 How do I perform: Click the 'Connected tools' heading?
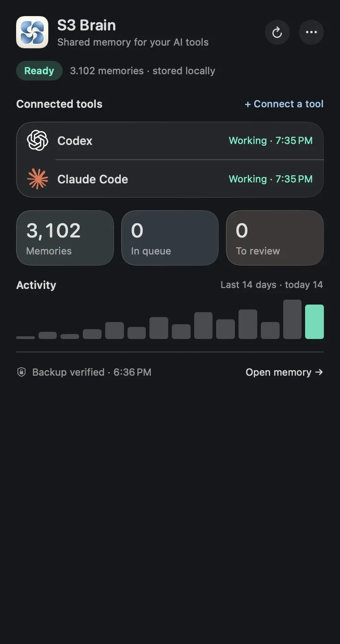(59, 104)
